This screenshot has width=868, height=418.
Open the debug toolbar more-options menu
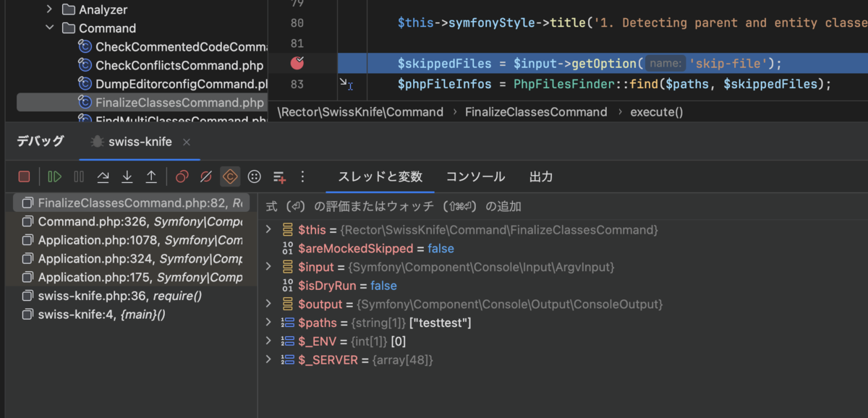[x=302, y=176]
